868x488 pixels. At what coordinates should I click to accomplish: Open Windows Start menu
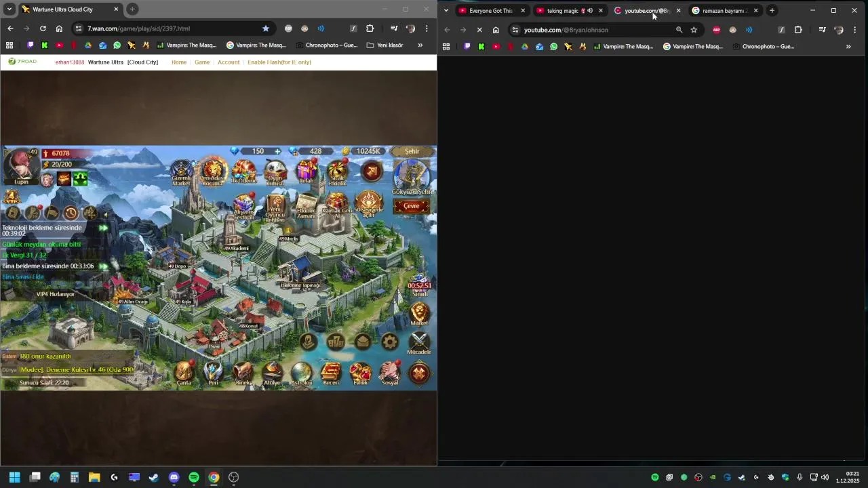14,477
